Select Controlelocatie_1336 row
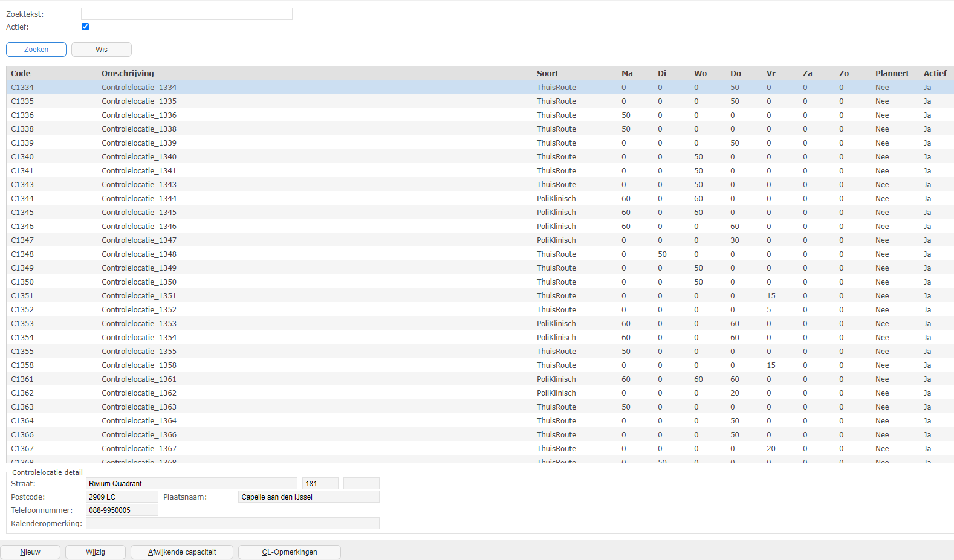954x560 pixels. coord(480,115)
